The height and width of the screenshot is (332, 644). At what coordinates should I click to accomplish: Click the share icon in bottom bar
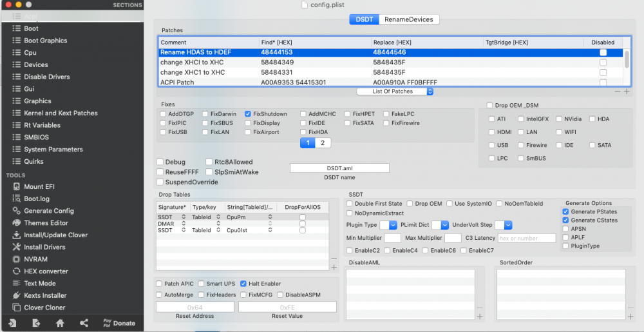84,323
